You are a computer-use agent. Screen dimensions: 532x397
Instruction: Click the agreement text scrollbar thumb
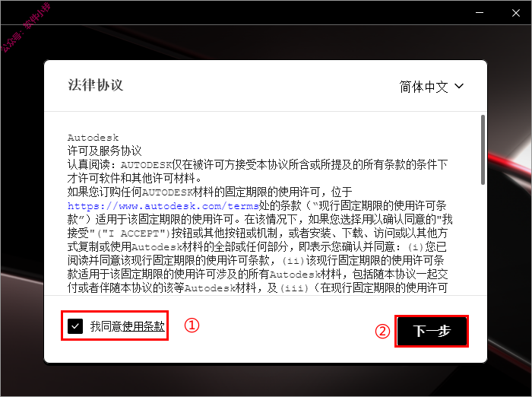(483, 150)
